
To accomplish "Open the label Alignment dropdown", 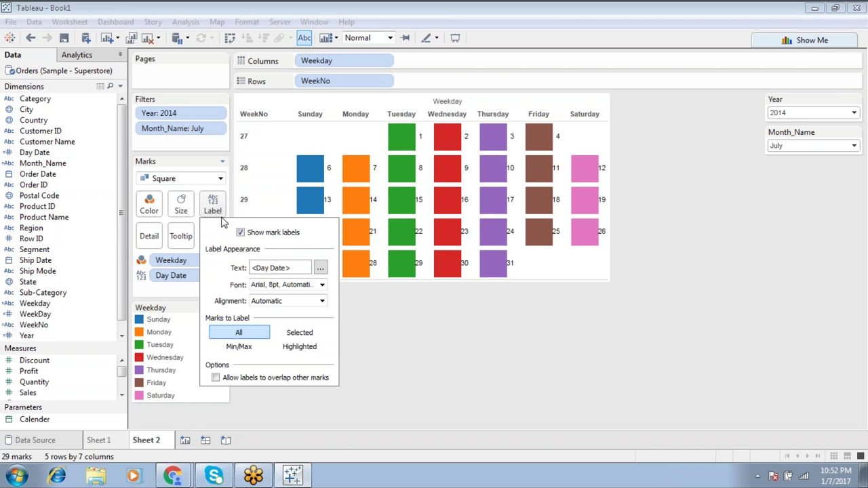I will pos(288,301).
